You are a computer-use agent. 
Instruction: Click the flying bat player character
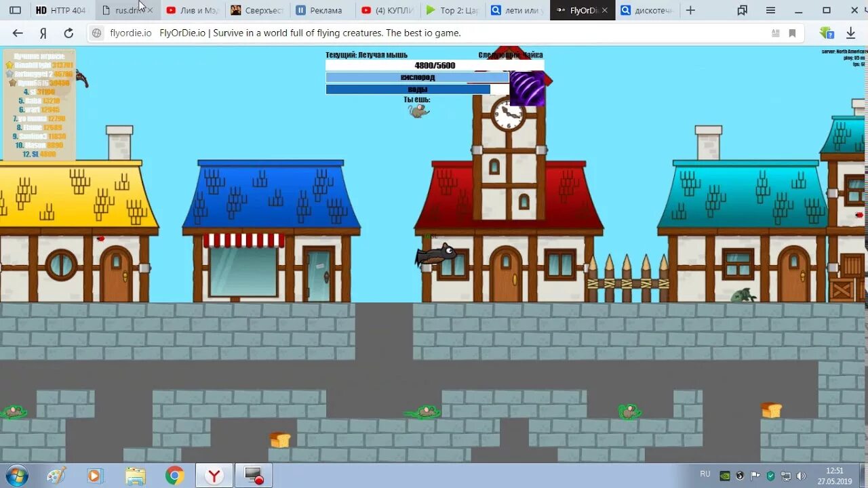(435, 256)
